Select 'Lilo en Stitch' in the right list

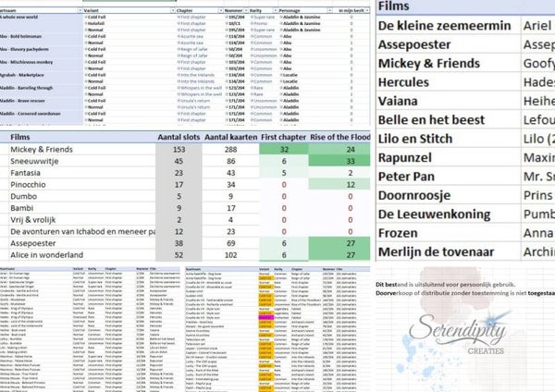[x=415, y=139]
